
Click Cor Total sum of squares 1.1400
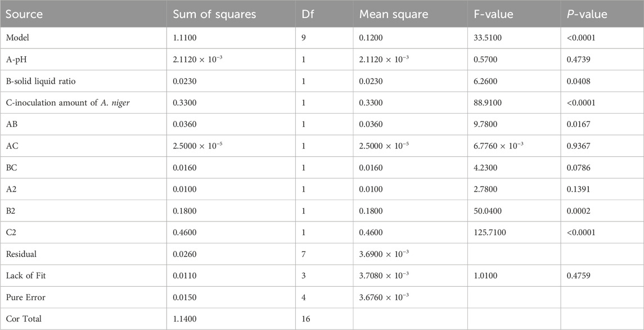click(184, 319)
